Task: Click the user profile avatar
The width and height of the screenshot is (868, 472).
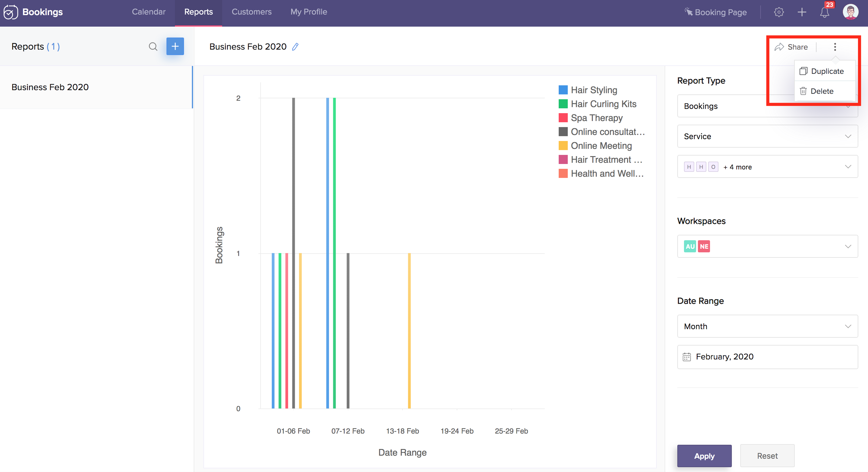Action: tap(850, 12)
